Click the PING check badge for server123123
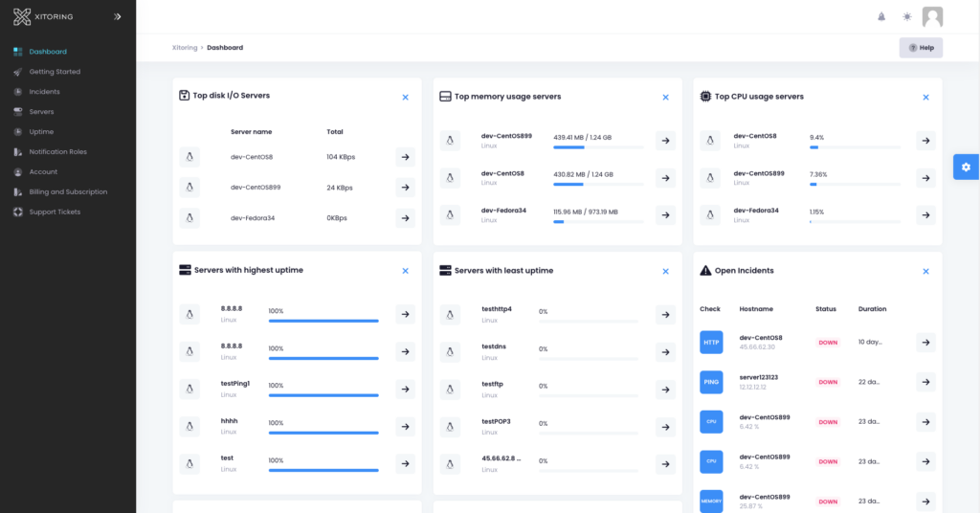The width and height of the screenshot is (980, 513). click(711, 383)
